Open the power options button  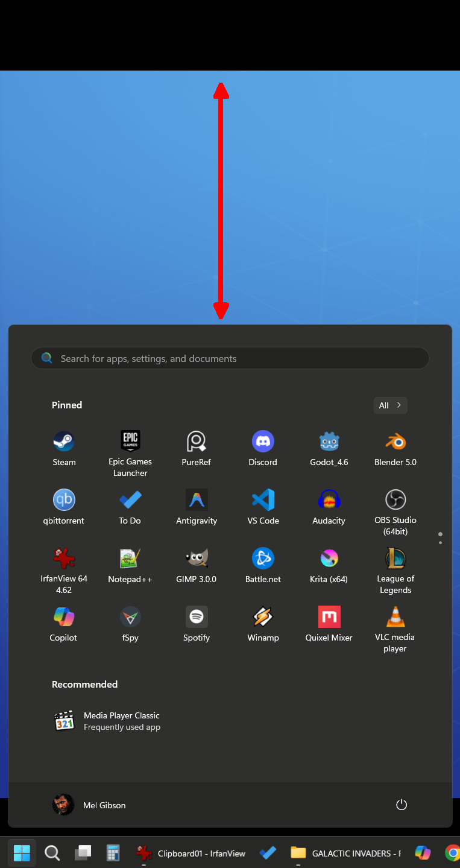tap(402, 805)
